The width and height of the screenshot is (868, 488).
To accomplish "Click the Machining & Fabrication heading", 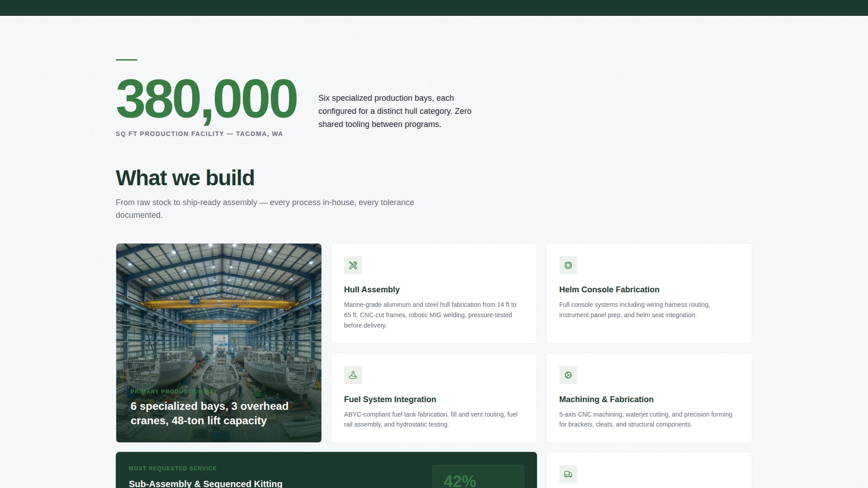I will 606,399.
